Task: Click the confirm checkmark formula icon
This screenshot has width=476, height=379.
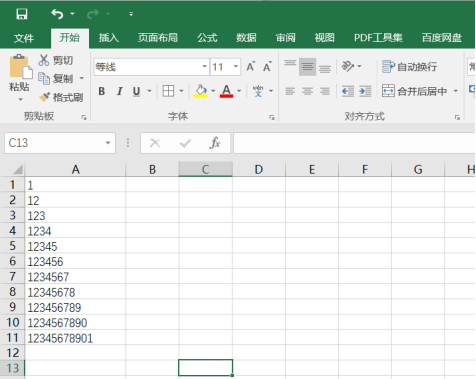Action: tap(185, 143)
